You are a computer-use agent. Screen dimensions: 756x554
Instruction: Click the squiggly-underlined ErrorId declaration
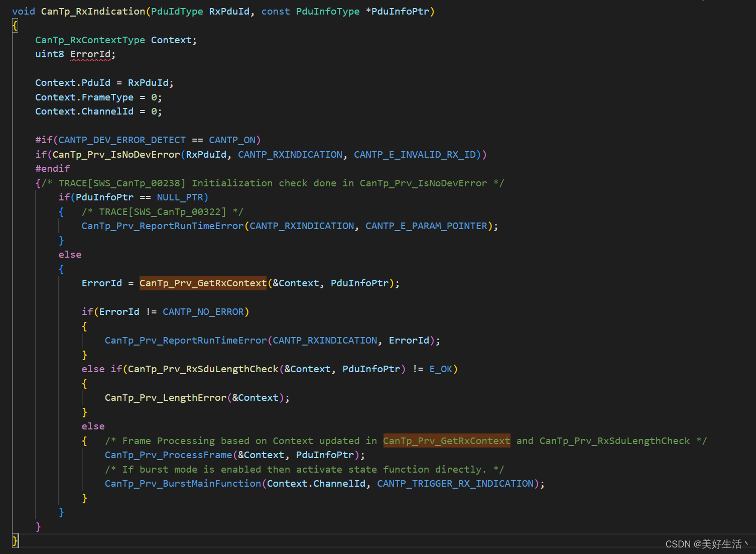tap(91, 54)
